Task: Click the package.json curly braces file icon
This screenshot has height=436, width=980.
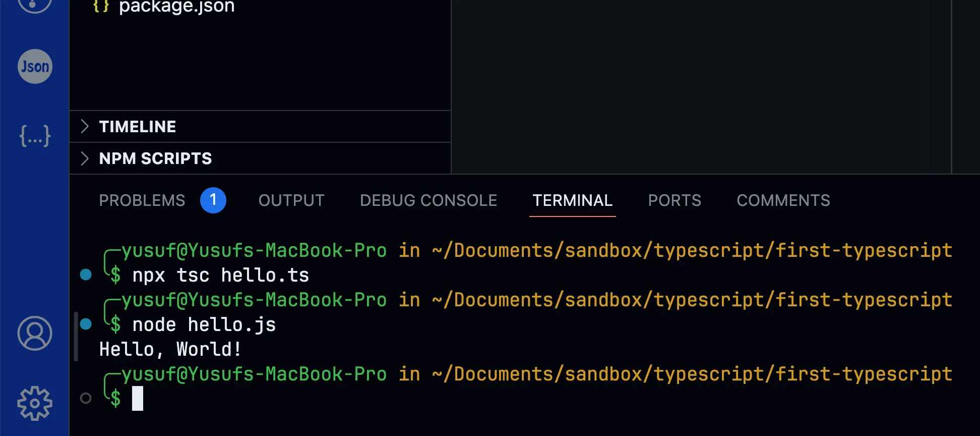Action: click(x=101, y=6)
